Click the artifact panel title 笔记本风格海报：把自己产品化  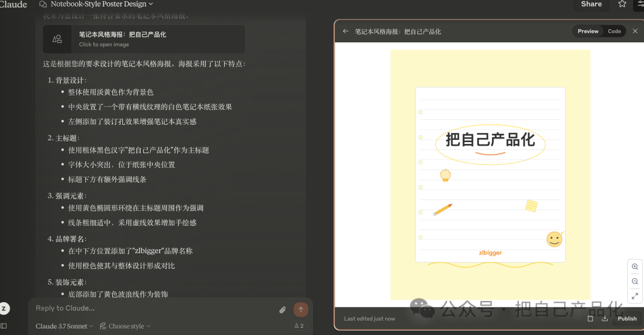tap(398, 32)
